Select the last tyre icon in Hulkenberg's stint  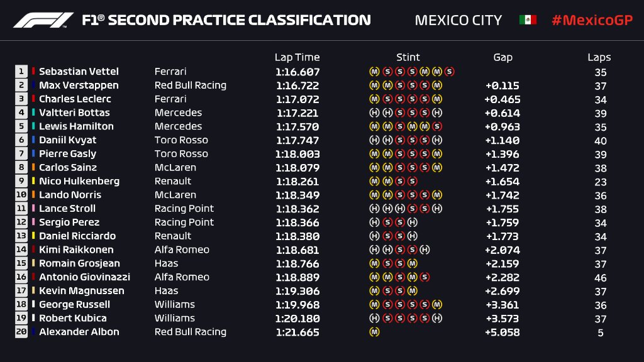[412, 181]
